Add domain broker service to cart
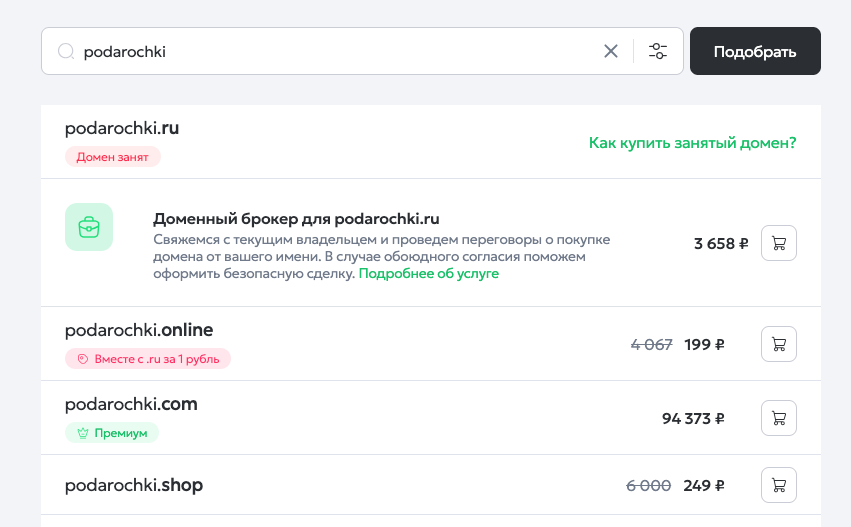 coord(778,243)
